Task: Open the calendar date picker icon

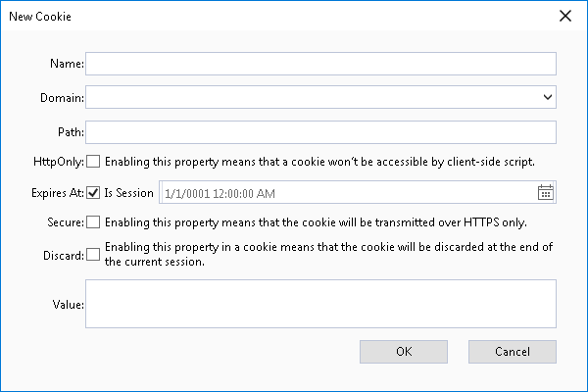Action: 546,192
